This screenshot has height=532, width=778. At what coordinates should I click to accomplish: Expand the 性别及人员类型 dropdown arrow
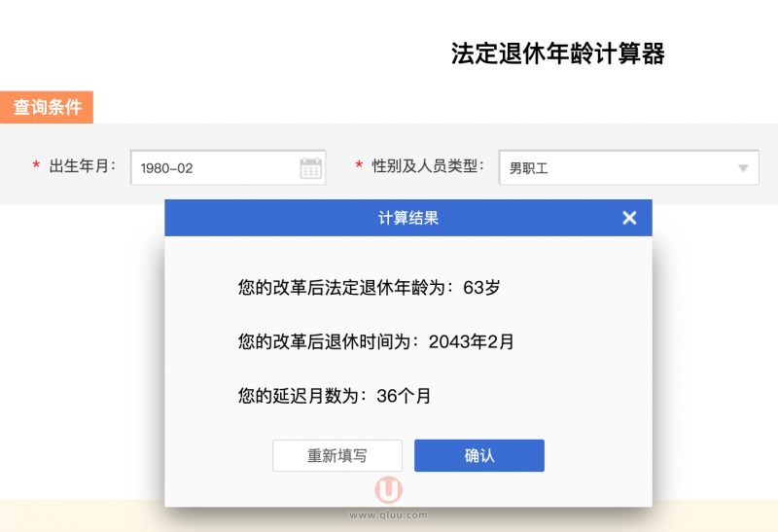(x=743, y=168)
